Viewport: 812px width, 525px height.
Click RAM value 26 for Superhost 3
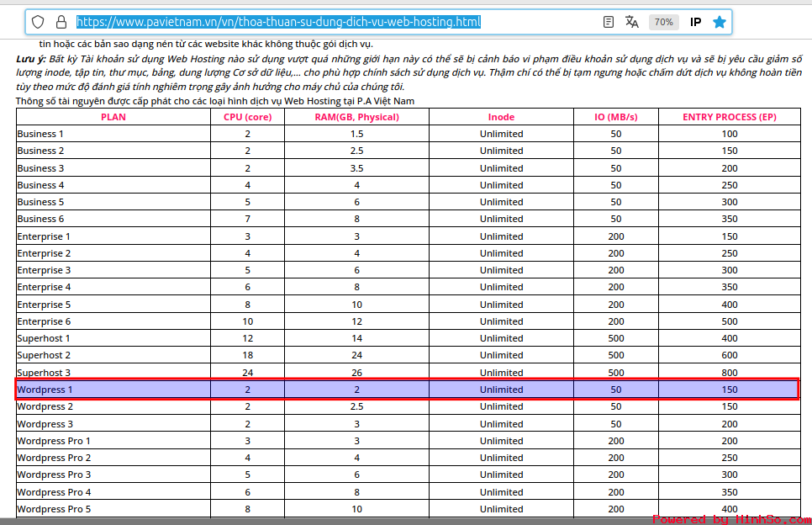pyautogui.click(x=356, y=372)
